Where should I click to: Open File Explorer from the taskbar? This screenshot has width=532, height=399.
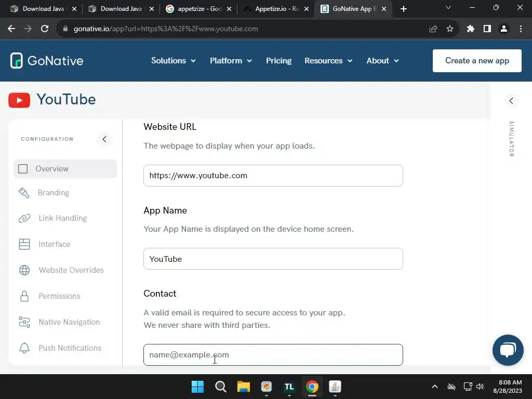click(244, 387)
